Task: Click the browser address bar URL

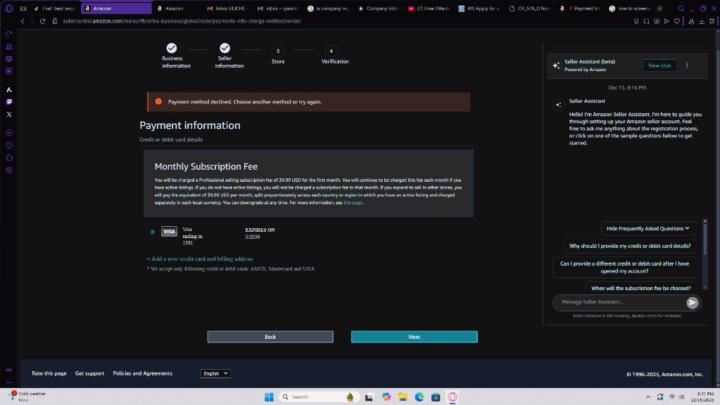Action: (x=182, y=21)
